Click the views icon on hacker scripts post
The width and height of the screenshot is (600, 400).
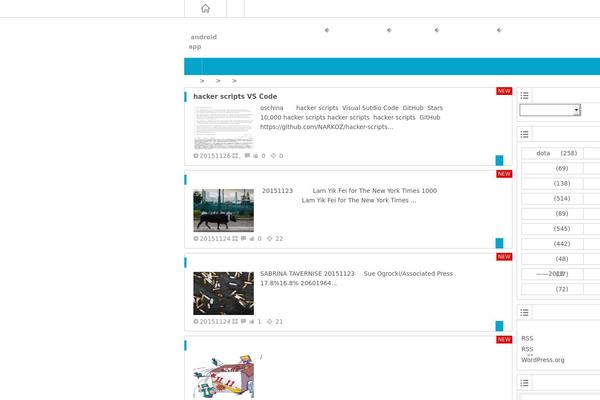coord(273,156)
